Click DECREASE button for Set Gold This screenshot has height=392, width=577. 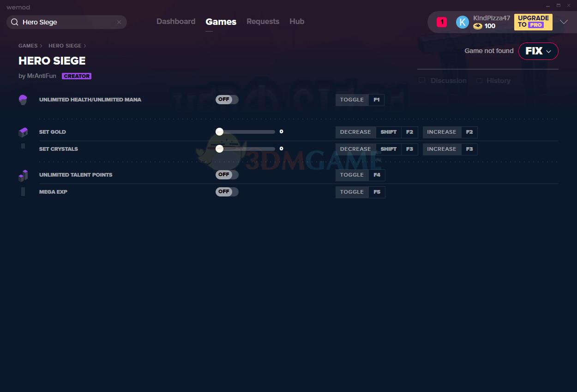tap(355, 132)
